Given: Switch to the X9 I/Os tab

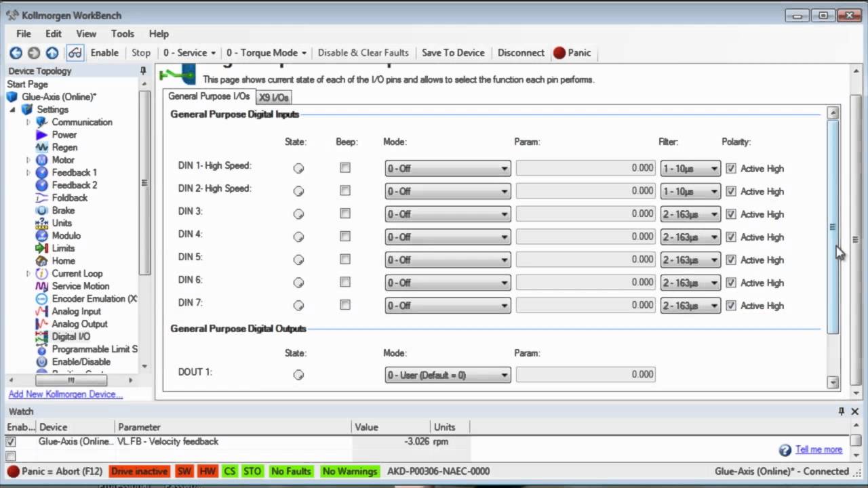Looking at the screenshot, I should [x=274, y=98].
